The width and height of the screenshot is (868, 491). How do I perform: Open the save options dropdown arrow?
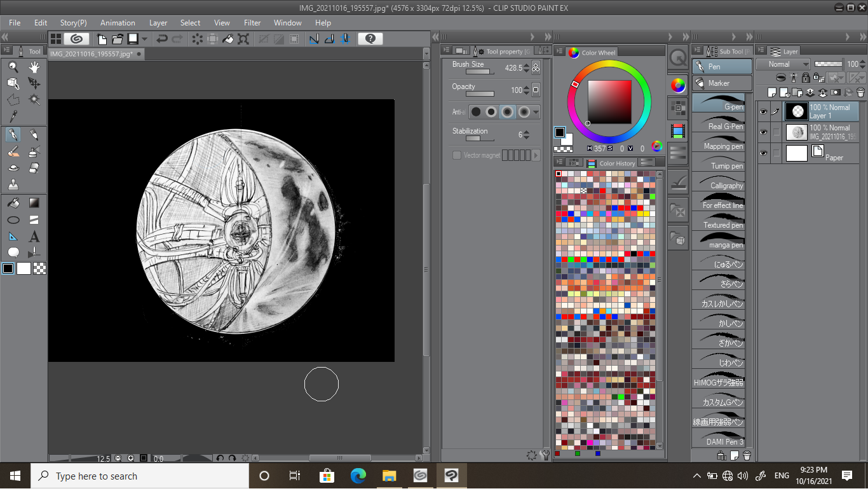pos(145,39)
